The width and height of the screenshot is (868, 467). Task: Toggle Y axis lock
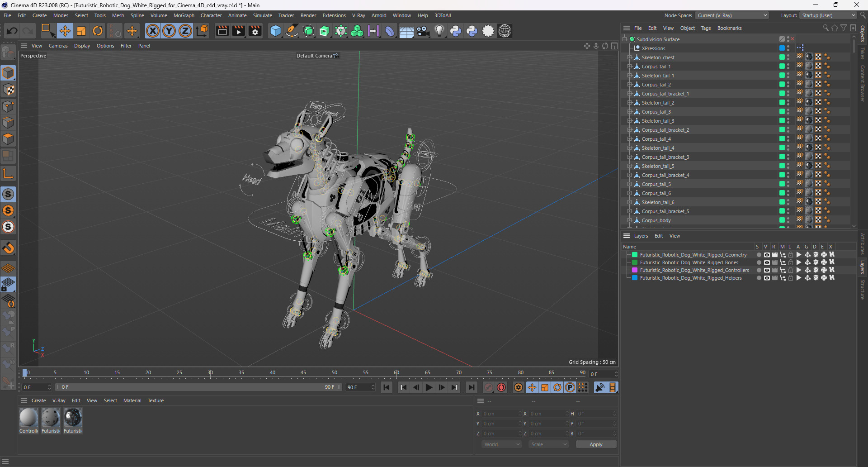coord(169,31)
